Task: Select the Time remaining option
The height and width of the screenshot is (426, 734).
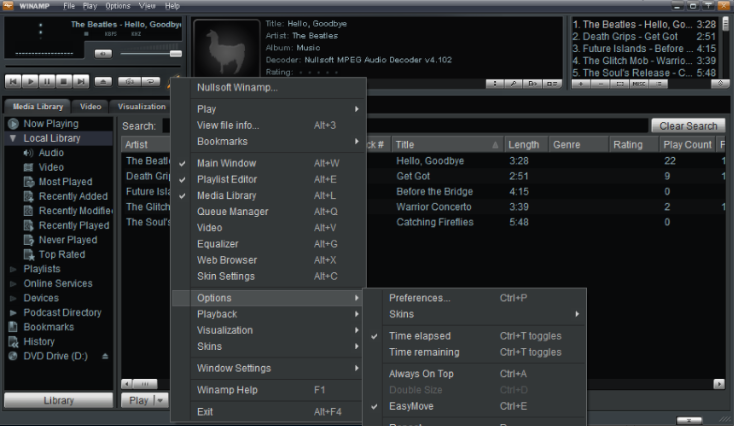Action: click(x=475, y=352)
